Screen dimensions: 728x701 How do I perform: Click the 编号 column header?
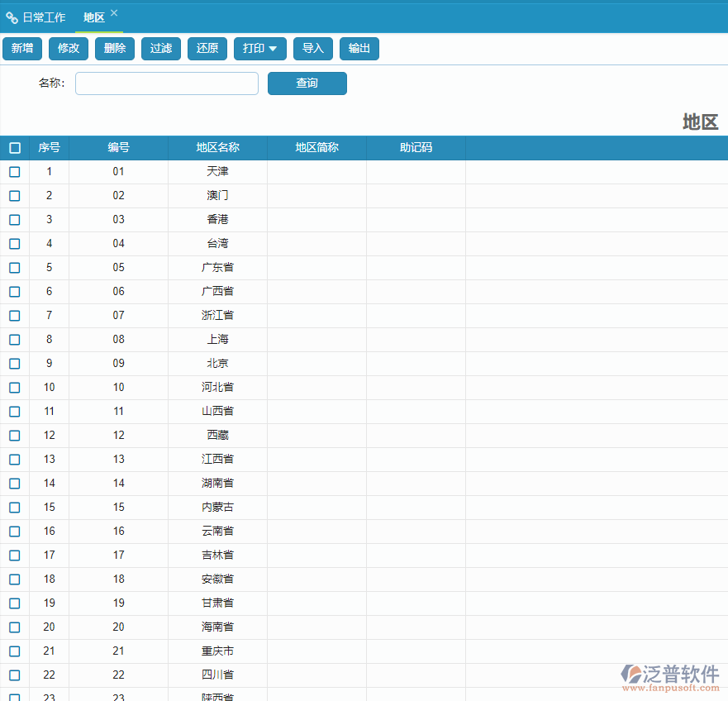(118, 148)
